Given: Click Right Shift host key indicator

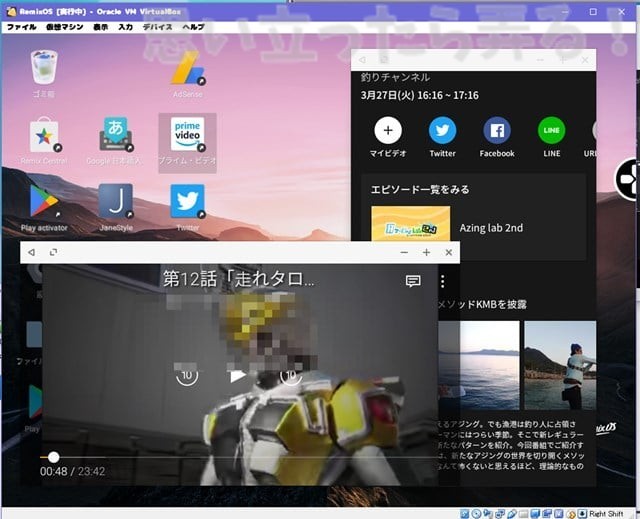Looking at the screenshot, I should [606, 514].
